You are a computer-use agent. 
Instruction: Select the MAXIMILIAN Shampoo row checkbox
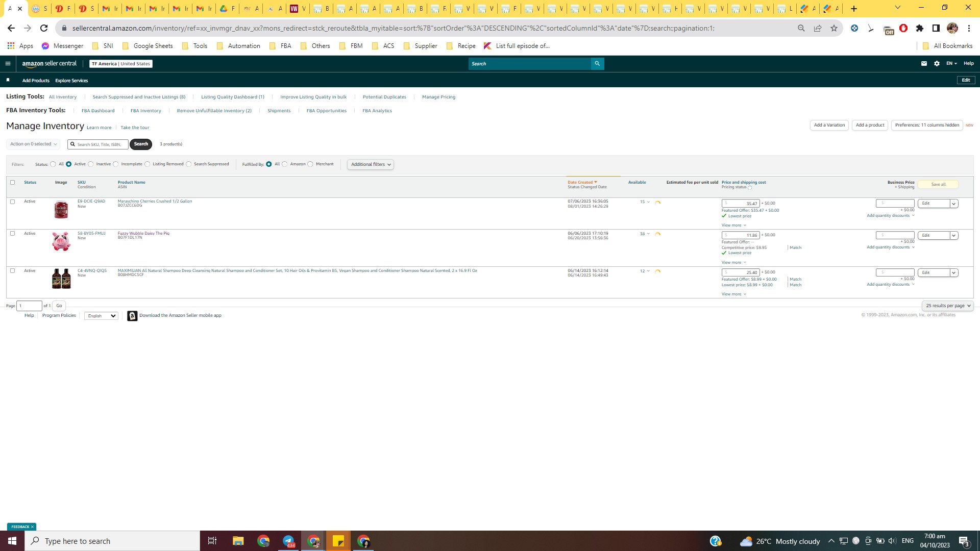point(13,271)
